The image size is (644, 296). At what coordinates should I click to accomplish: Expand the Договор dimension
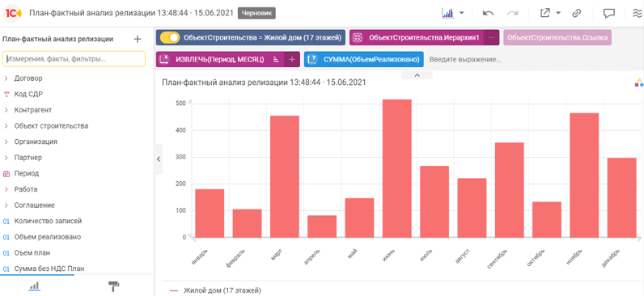(x=6, y=78)
